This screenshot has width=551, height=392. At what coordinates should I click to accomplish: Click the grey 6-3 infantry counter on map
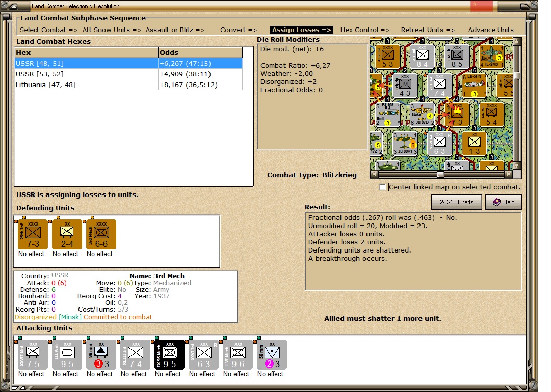439,144
